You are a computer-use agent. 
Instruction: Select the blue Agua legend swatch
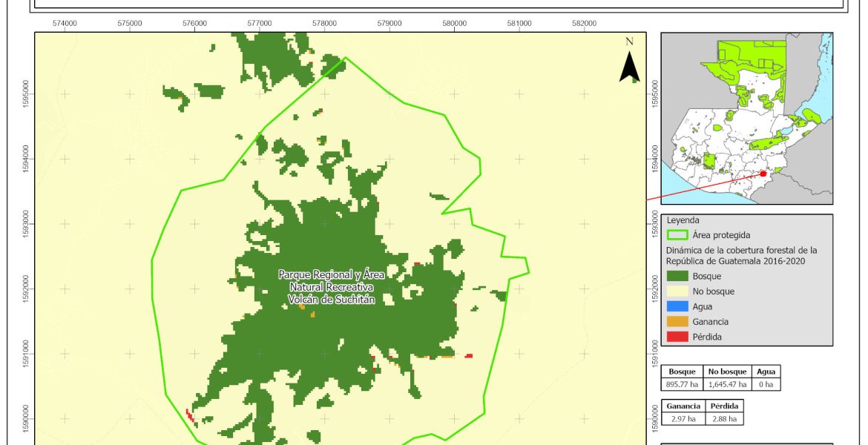677,306
